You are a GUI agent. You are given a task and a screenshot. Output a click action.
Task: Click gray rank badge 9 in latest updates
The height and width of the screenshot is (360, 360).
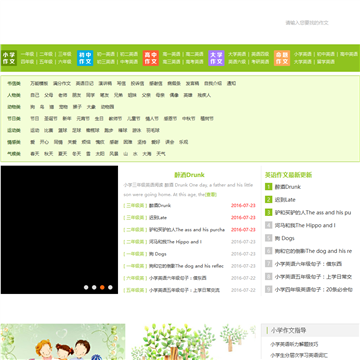click(269, 289)
